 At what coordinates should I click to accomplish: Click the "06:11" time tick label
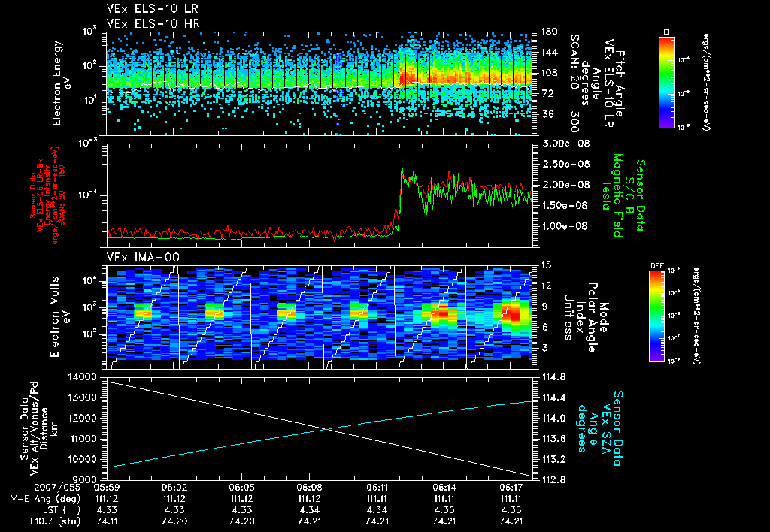tap(377, 488)
